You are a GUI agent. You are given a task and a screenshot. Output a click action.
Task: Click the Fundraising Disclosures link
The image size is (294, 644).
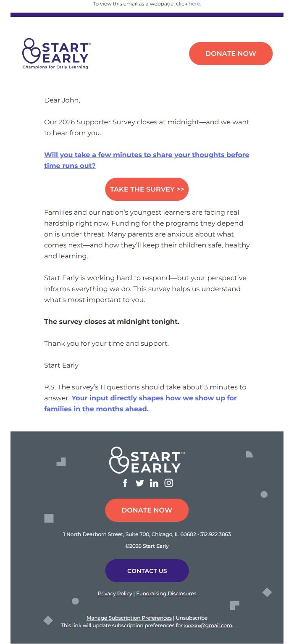(x=165, y=593)
